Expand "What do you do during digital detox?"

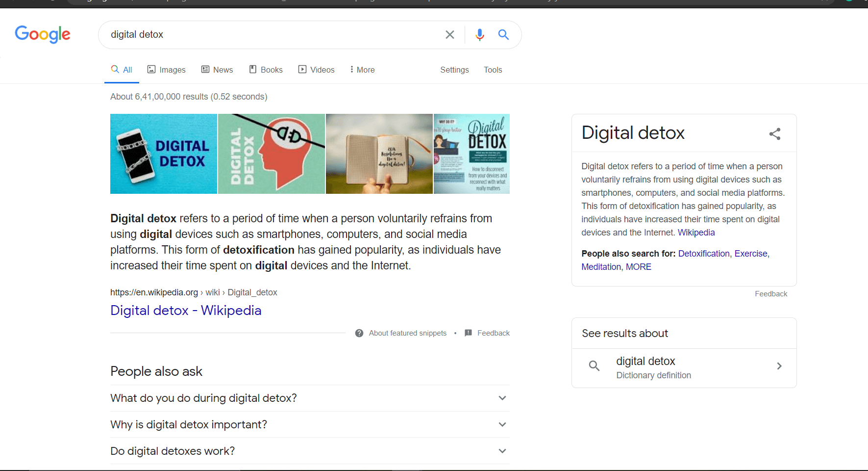coord(502,398)
